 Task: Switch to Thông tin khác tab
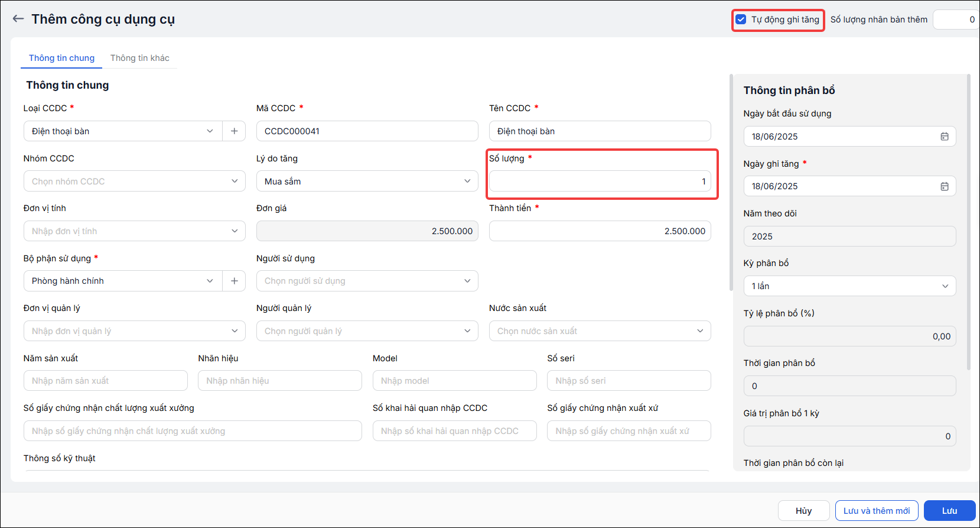(140, 58)
